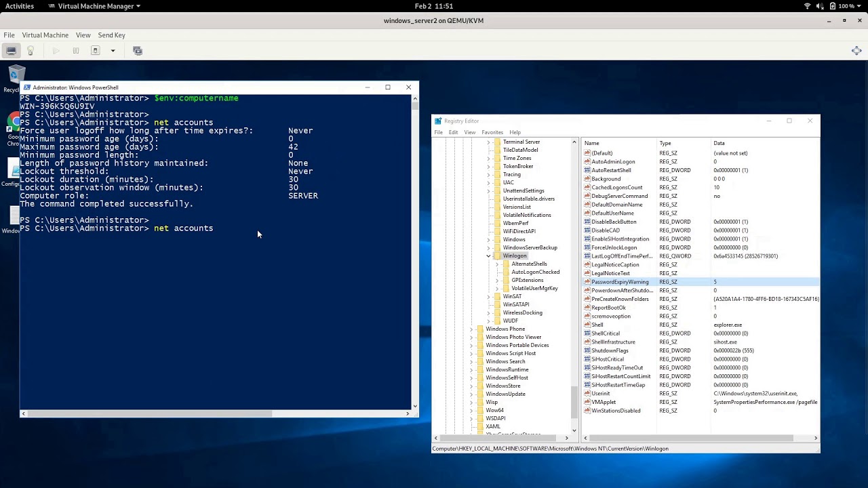Expand the WinSAT registry key
This screenshot has height=488, width=868.
[488, 296]
